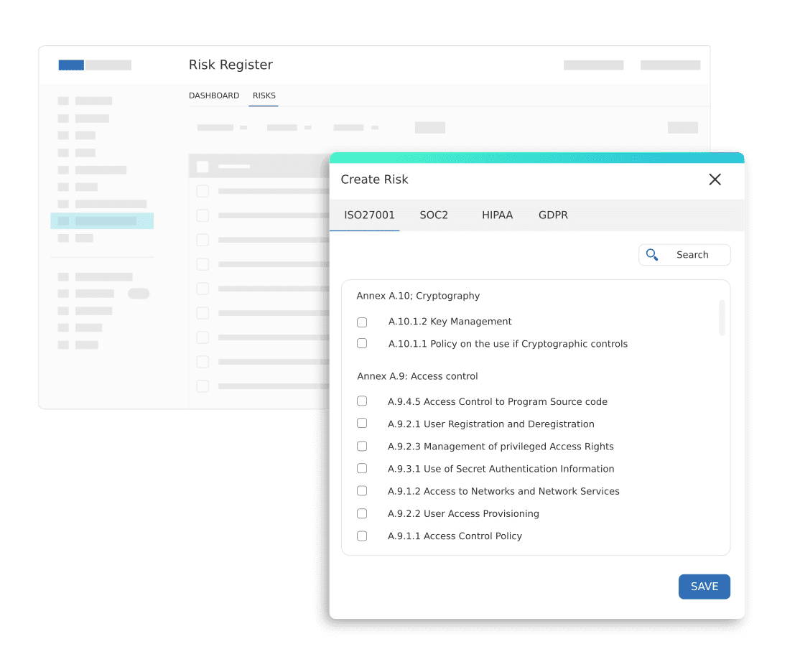Click the Create Risk dialog title
This screenshot has width=800, height=672.
[x=374, y=179]
